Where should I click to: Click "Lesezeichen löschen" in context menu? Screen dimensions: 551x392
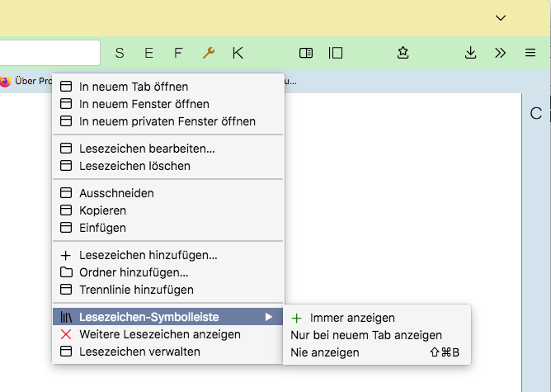(134, 166)
